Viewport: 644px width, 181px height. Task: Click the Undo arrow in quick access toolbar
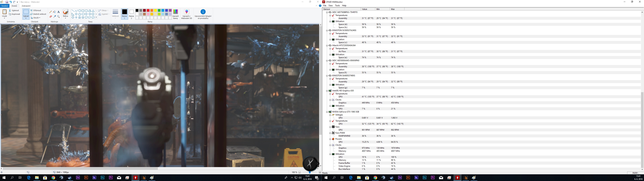11,2
